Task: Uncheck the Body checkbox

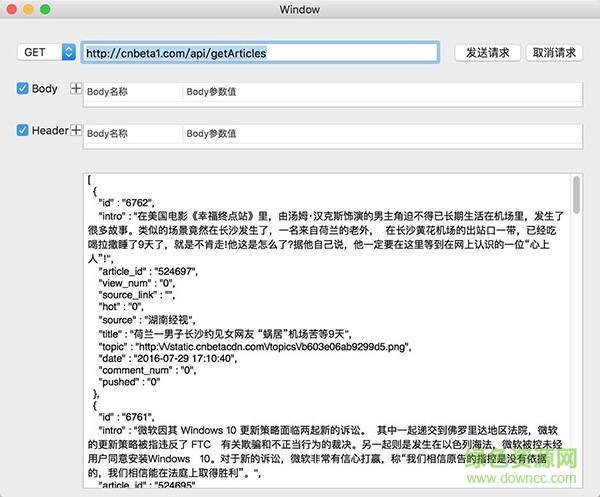Action: (23, 89)
